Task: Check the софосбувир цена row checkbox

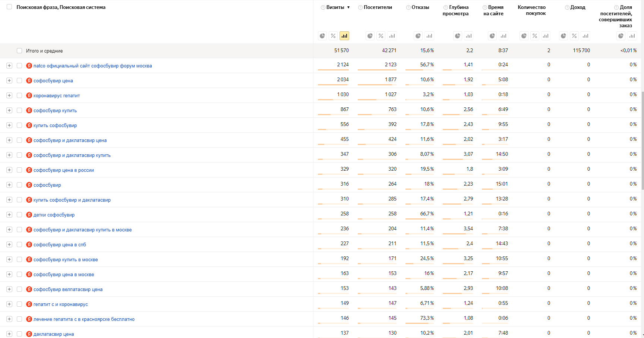Action: (x=19, y=80)
